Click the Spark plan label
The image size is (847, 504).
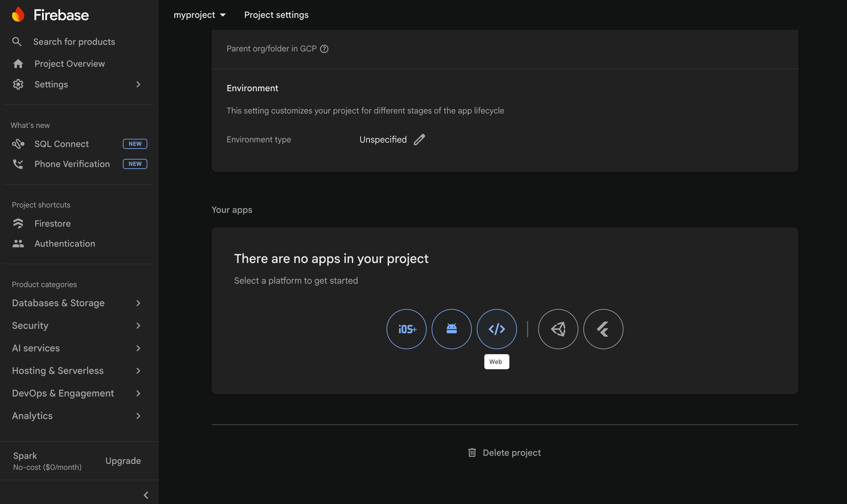coord(25,455)
